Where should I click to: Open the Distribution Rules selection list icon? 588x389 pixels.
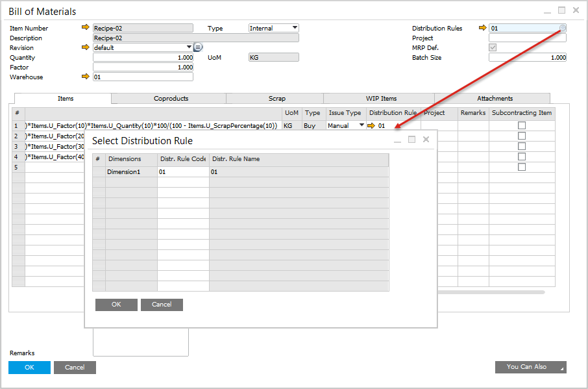(x=563, y=28)
